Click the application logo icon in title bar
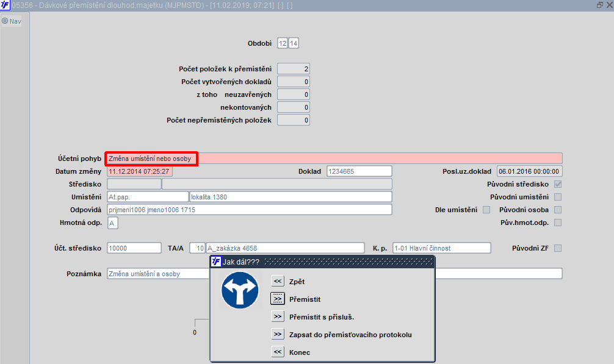This screenshot has width=614, height=364. [5, 5]
